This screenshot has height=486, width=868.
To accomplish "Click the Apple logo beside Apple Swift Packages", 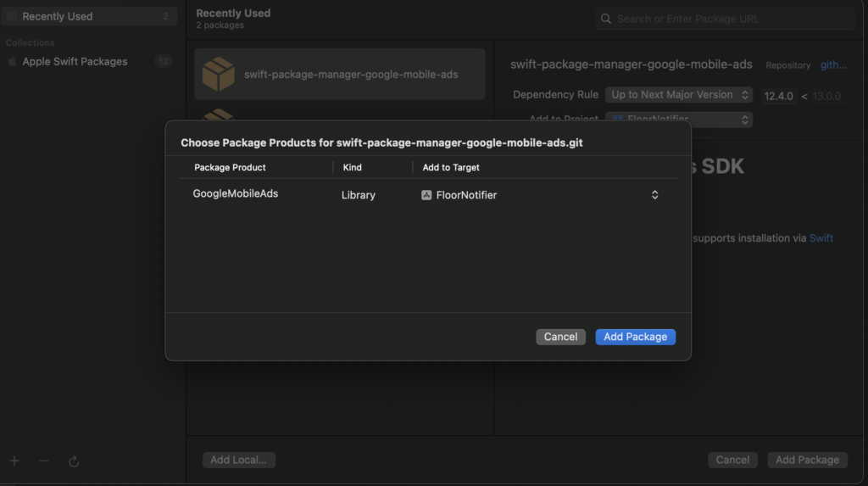I will tap(12, 62).
